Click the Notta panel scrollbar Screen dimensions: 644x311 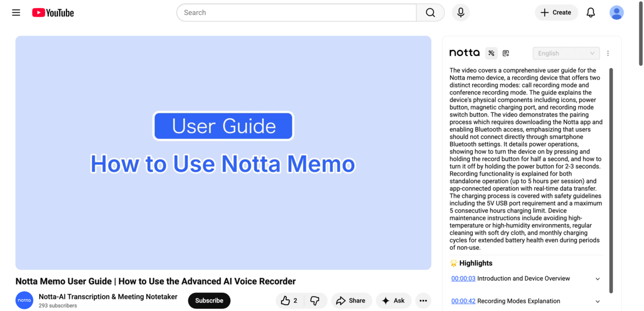pyautogui.click(x=611, y=180)
